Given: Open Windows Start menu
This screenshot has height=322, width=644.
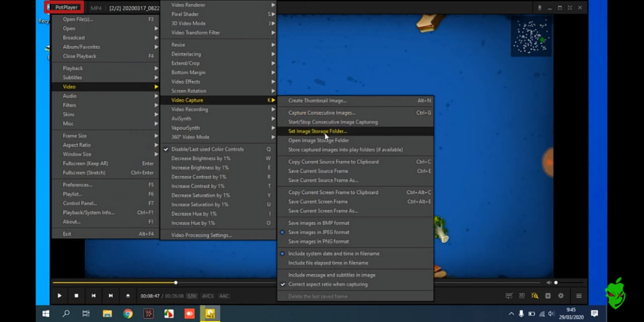Looking at the screenshot, I should 46,314.
